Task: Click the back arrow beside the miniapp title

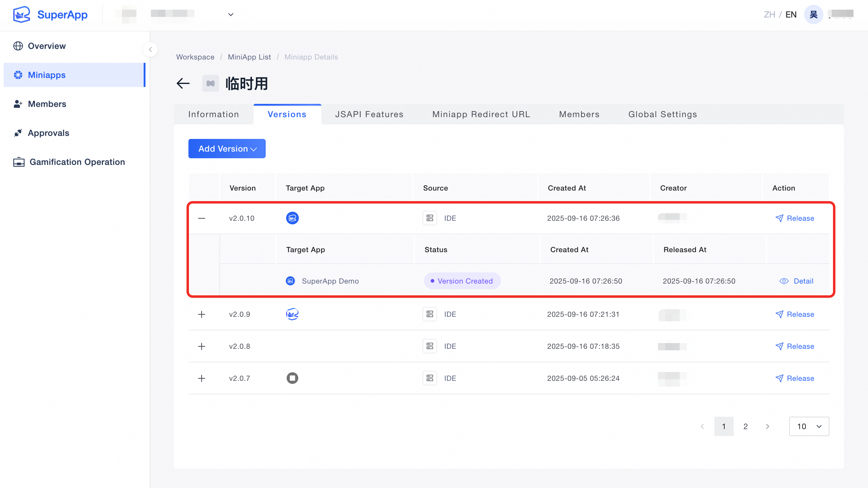Action: (x=183, y=83)
